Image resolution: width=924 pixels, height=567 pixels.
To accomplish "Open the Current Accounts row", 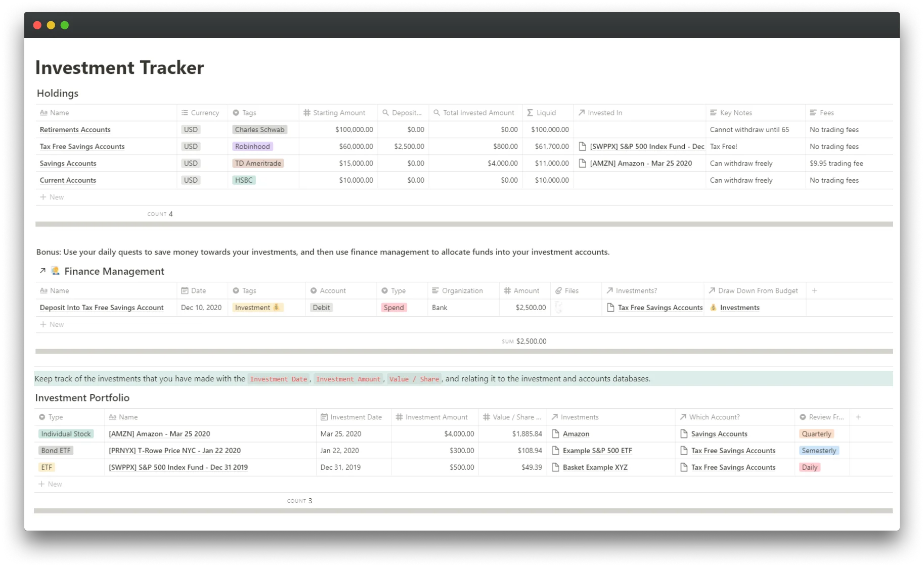I will (68, 180).
